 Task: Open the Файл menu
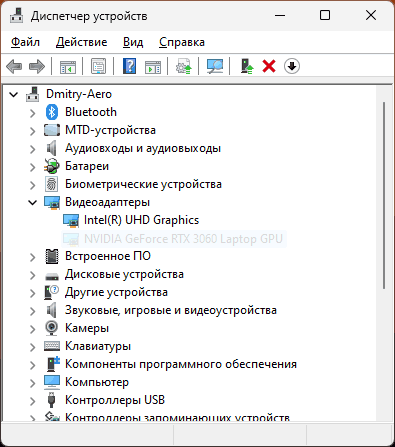[x=25, y=42]
